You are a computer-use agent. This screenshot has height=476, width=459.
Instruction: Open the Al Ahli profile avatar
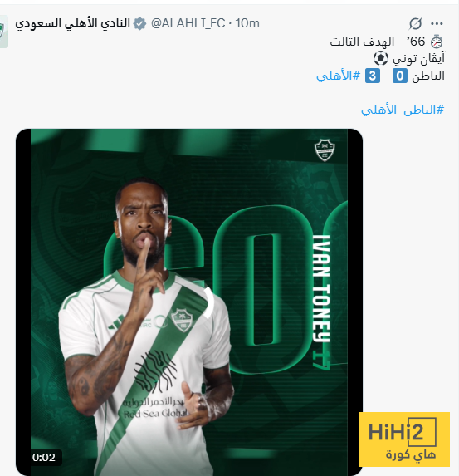tap(3, 32)
